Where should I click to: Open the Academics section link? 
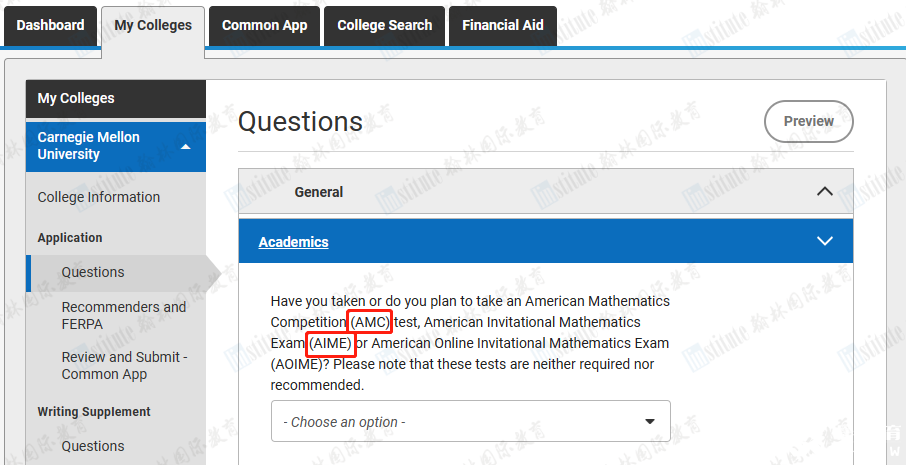[x=293, y=242]
